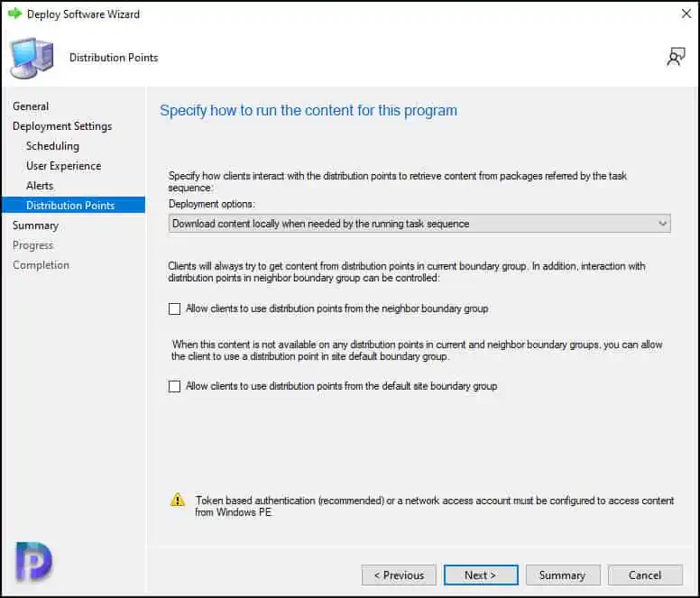
Task: Click the 'Clients will always try' paragraph
Action: 407,271
